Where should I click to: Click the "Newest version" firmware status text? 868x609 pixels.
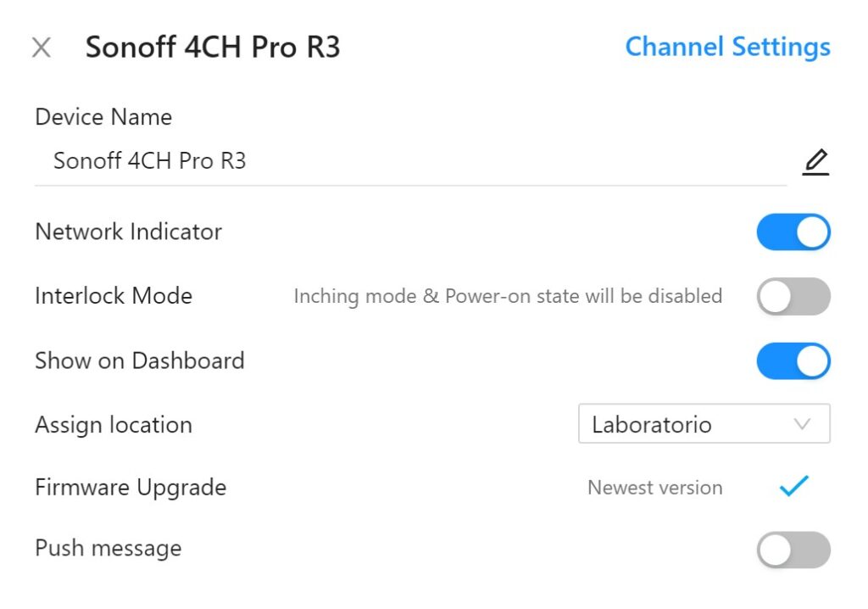(654, 488)
